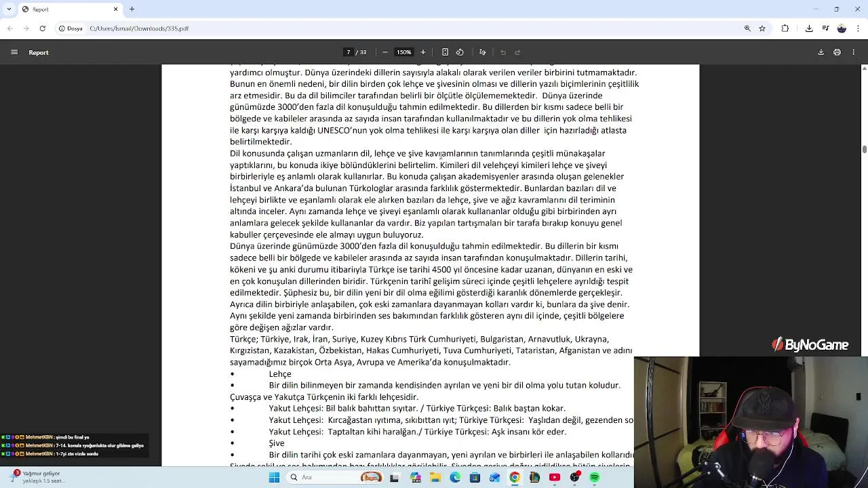Click the bullet item 'Şive'
The height and width of the screenshot is (488, 868).
[x=277, y=443]
